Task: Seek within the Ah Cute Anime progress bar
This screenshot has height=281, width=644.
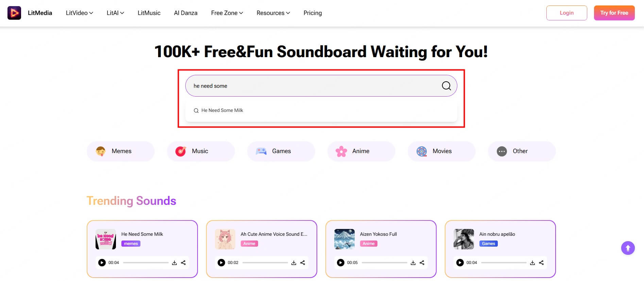Action: click(265, 263)
